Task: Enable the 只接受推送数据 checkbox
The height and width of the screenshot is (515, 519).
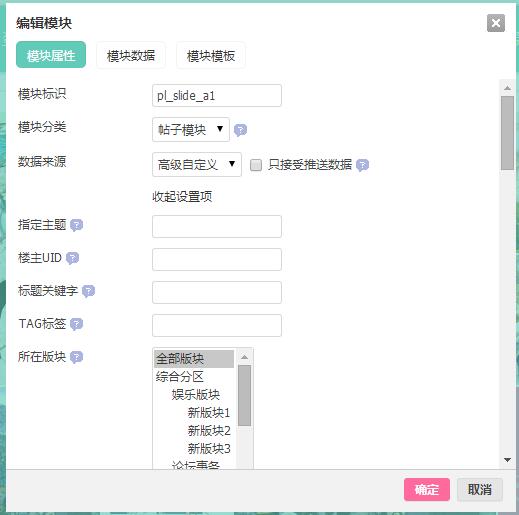Action: pos(256,165)
